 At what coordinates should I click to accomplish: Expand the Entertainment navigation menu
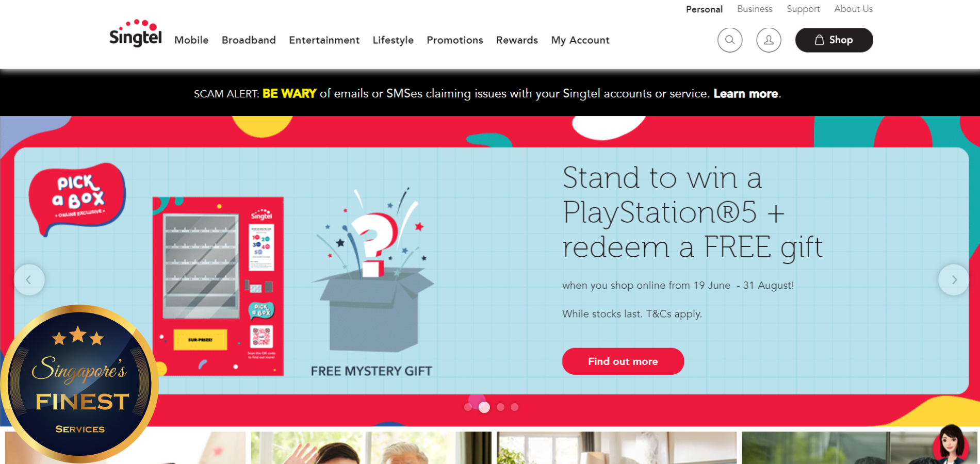pos(324,40)
